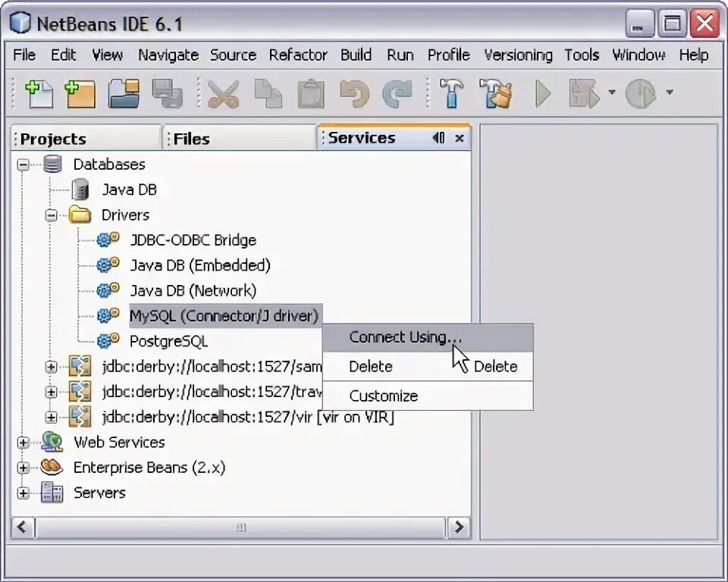
Task: Click the Cut scissors icon
Action: (x=223, y=94)
